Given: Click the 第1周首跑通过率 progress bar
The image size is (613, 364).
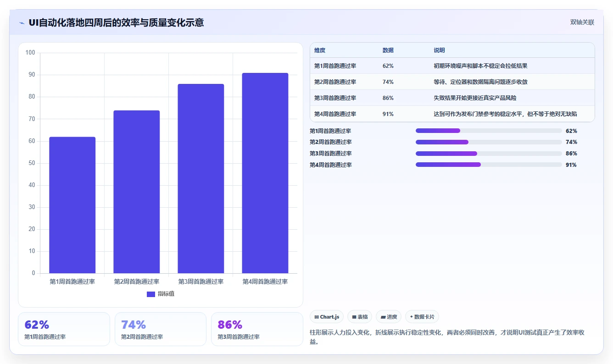Looking at the screenshot, I should (x=489, y=131).
